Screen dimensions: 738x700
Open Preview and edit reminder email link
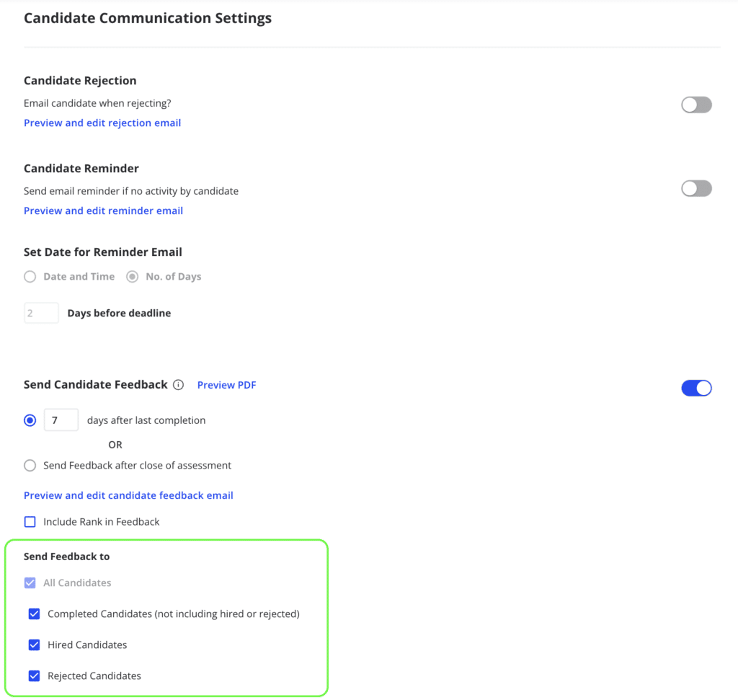point(103,211)
